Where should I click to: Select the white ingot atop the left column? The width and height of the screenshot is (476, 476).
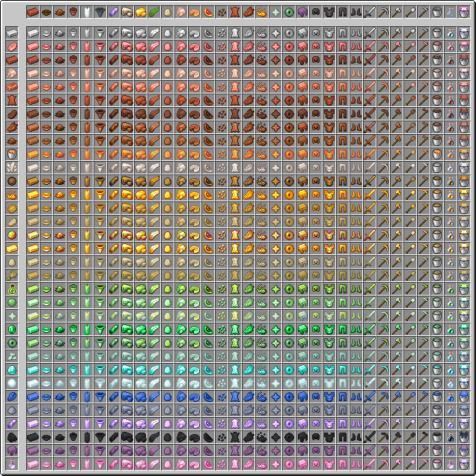(12, 33)
